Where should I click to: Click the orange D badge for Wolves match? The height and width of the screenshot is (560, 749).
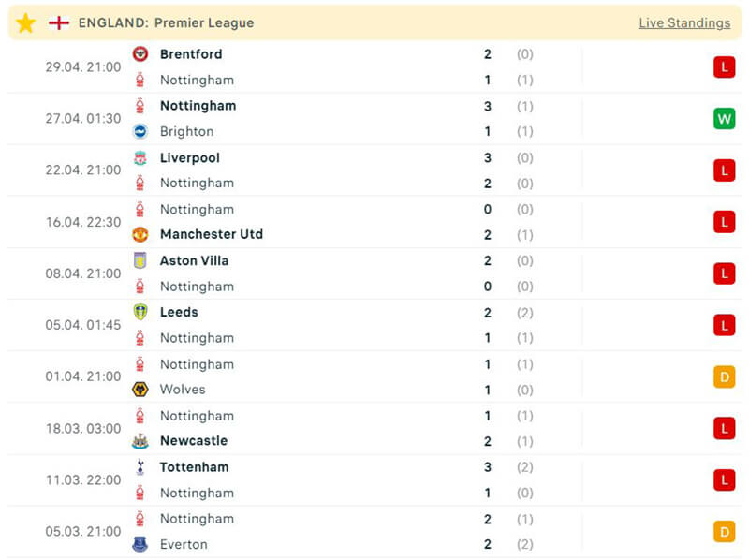(x=724, y=377)
